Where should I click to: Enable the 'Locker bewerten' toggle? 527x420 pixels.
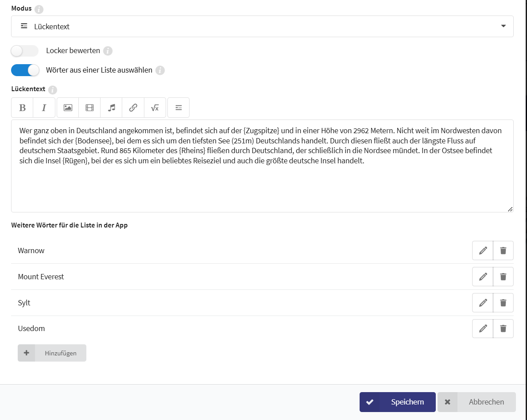(x=24, y=51)
